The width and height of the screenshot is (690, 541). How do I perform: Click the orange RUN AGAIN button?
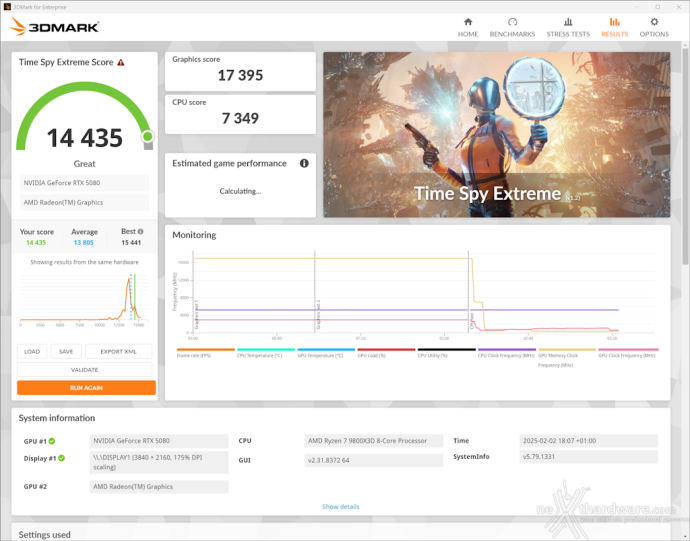(86, 388)
